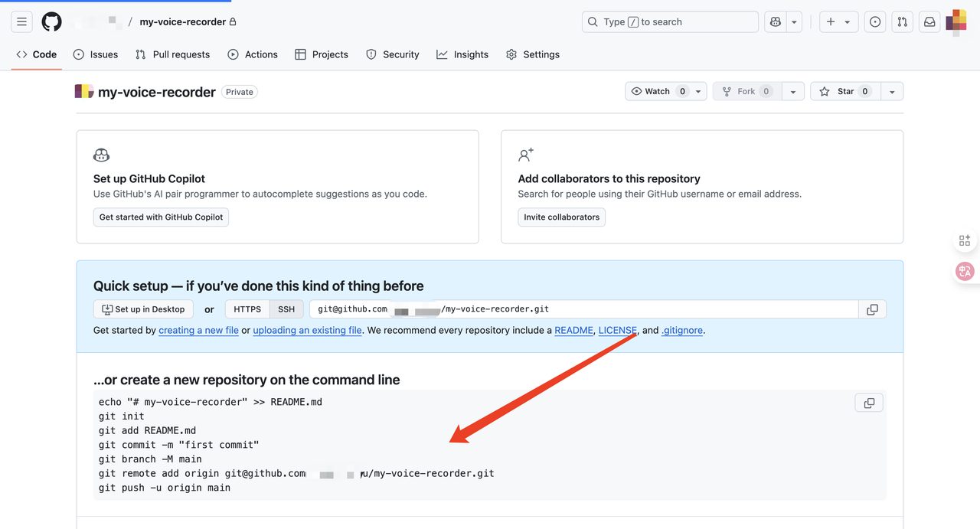
Task: Open the Create new plus dropdown
Action: [x=838, y=22]
